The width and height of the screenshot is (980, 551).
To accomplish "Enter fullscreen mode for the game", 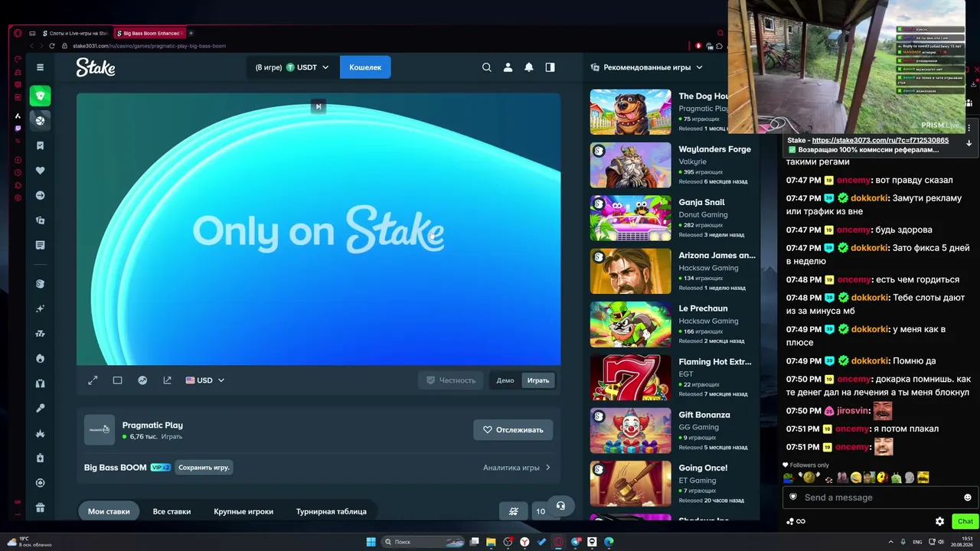I will pos(93,380).
